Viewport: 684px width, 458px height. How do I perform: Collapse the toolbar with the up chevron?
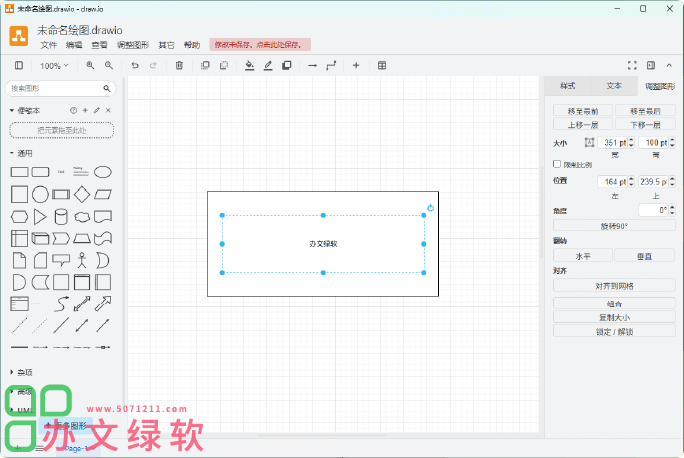[669, 65]
